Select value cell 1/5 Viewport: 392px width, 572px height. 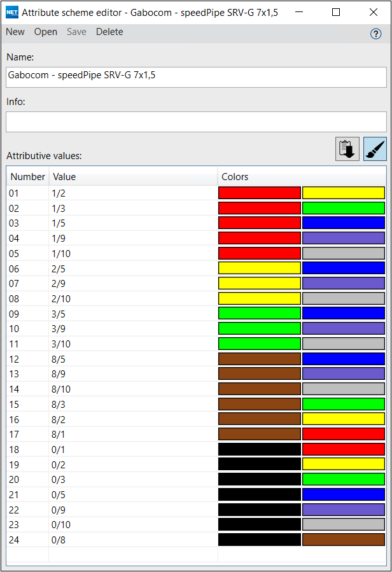133,223
